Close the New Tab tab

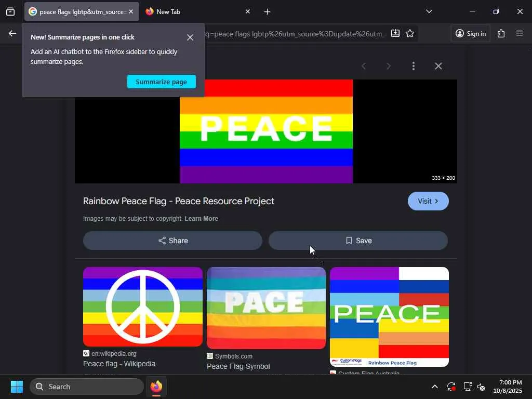(x=248, y=11)
